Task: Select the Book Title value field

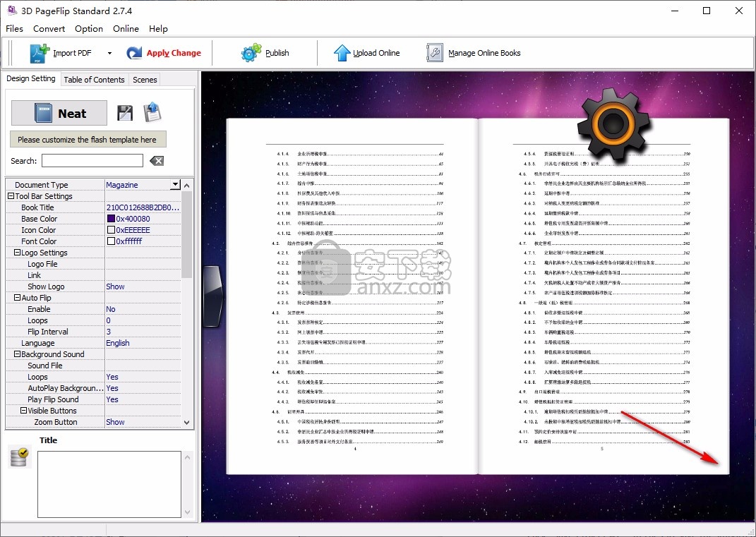Action: click(x=143, y=207)
